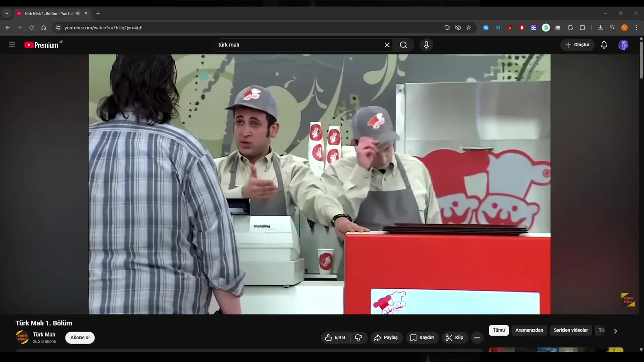Click the '26,2 B abone' text
The width and height of the screenshot is (644, 362).
click(x=44, y=342)
